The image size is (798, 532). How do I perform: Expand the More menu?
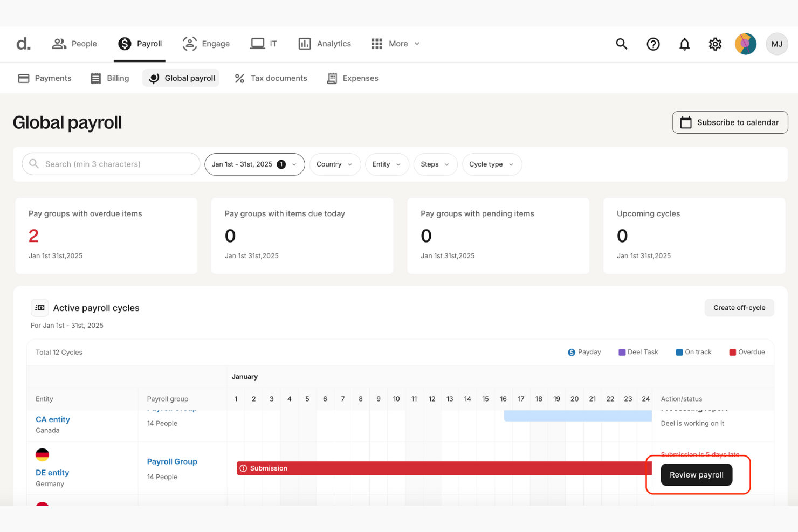(x=395, y=44)
